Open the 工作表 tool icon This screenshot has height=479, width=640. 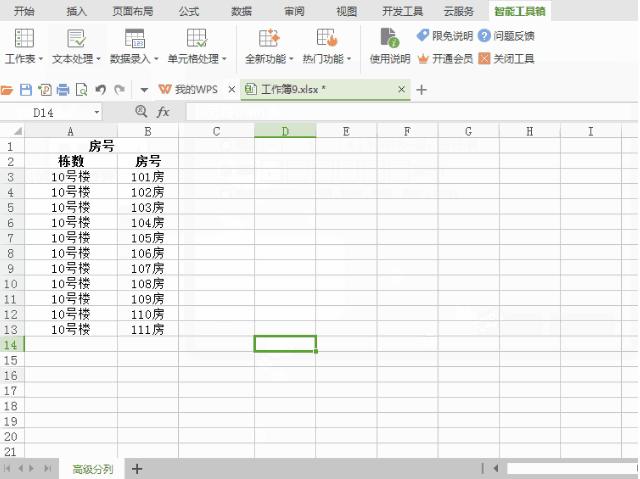24,38
